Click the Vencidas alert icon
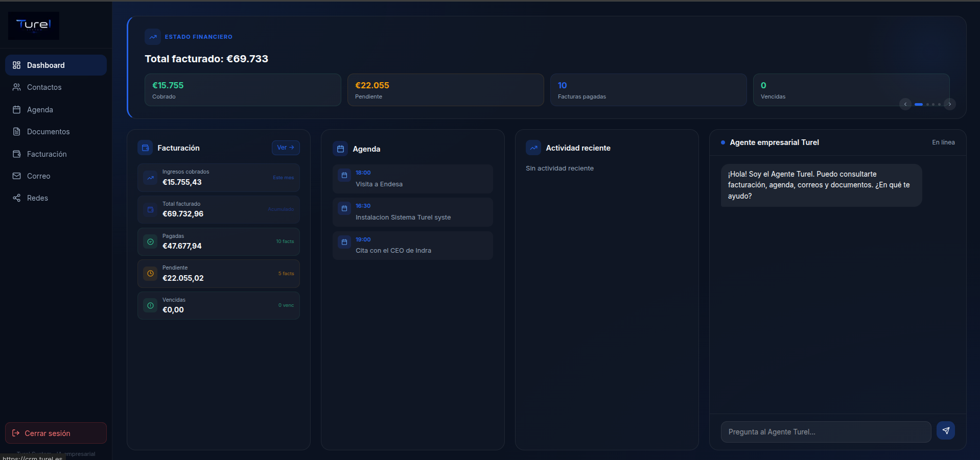Viewport: 980px width, 460px height. pos(150,305)
